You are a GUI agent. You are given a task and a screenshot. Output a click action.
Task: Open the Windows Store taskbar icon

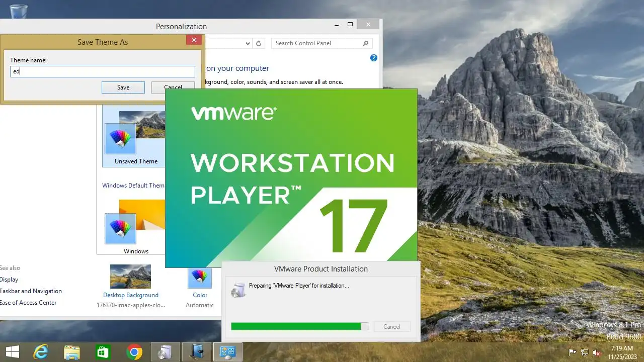coord(103,352)
